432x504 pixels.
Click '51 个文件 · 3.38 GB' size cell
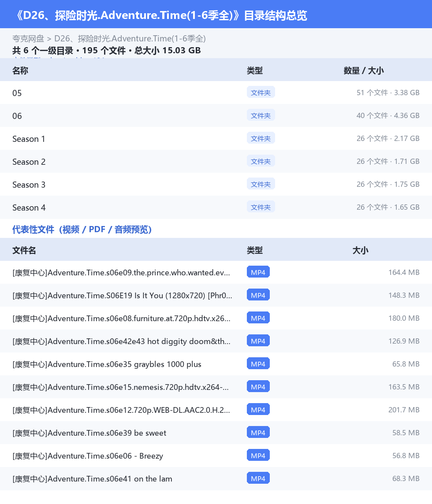pos(388,93)
